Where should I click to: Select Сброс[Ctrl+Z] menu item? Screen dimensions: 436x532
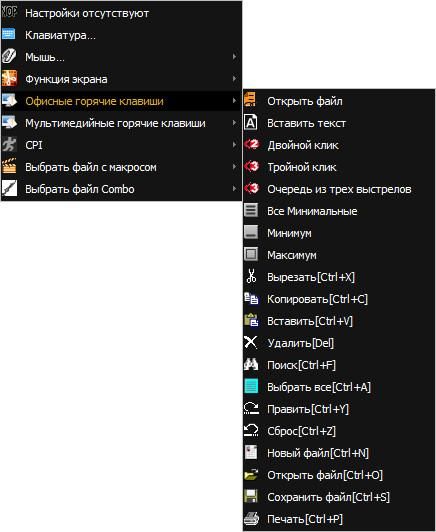pyautogui.click(x=339, y=431)
